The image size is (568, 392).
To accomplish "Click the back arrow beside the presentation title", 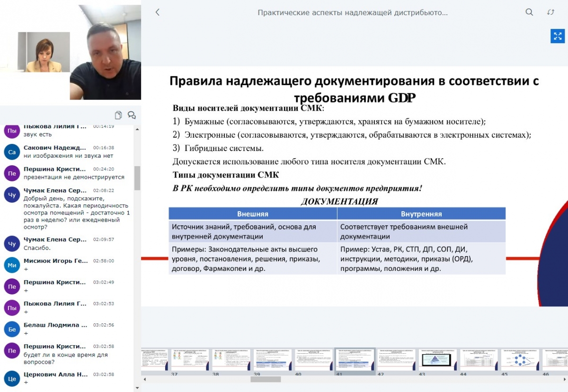I will 158,13.
